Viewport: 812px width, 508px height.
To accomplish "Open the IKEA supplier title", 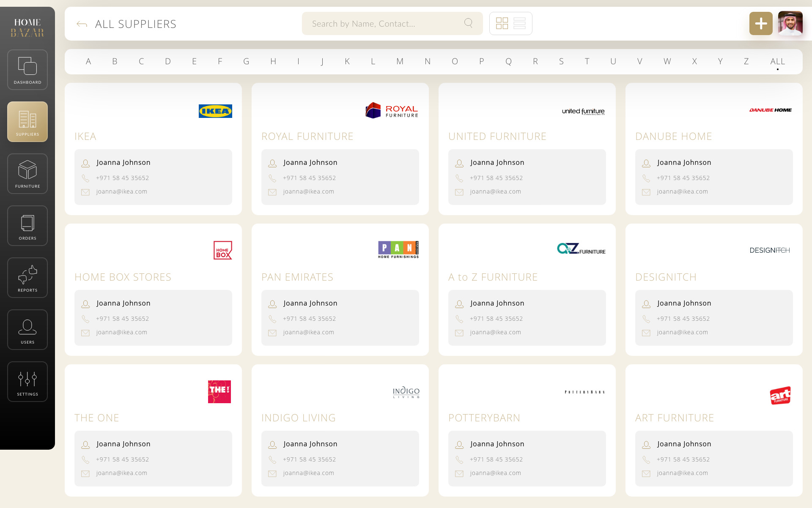I will coord(85,137).
